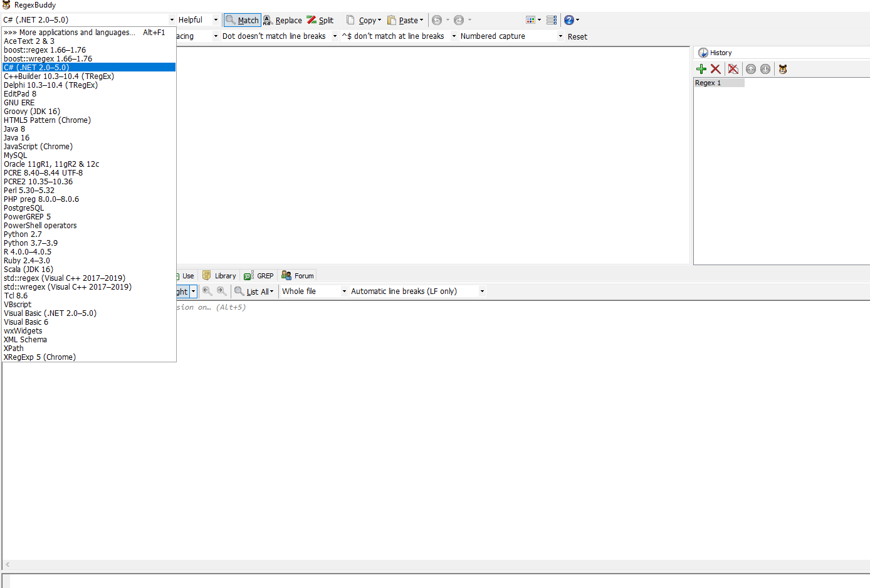Clear all history with crossed-pages icon
The height and width of the screenshot is (588, 870).
733,69
